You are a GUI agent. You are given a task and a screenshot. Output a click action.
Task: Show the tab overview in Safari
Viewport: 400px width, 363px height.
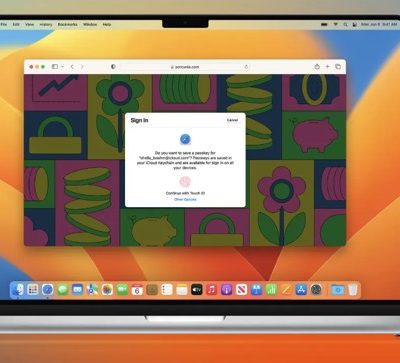[x=338, y=67]
